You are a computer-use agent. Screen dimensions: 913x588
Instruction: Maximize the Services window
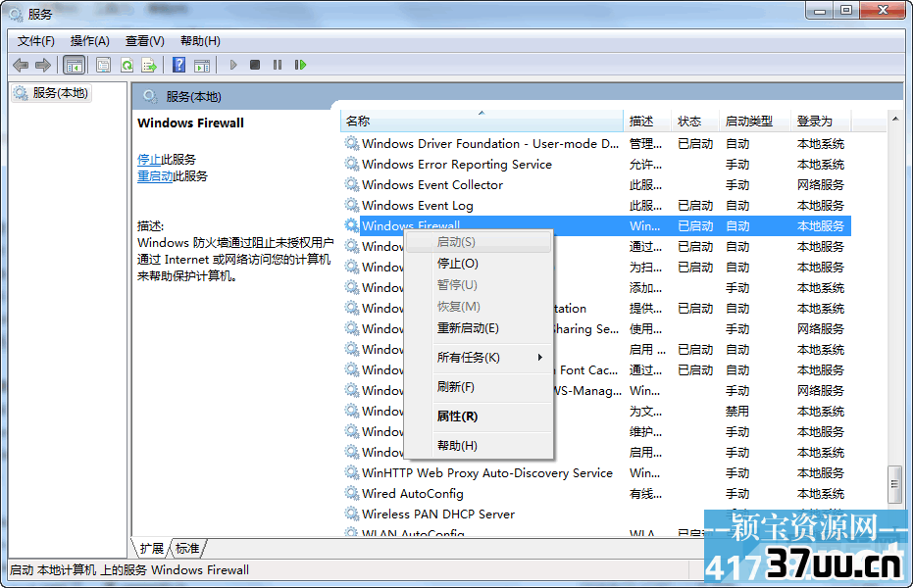click(x=846, y=11)
